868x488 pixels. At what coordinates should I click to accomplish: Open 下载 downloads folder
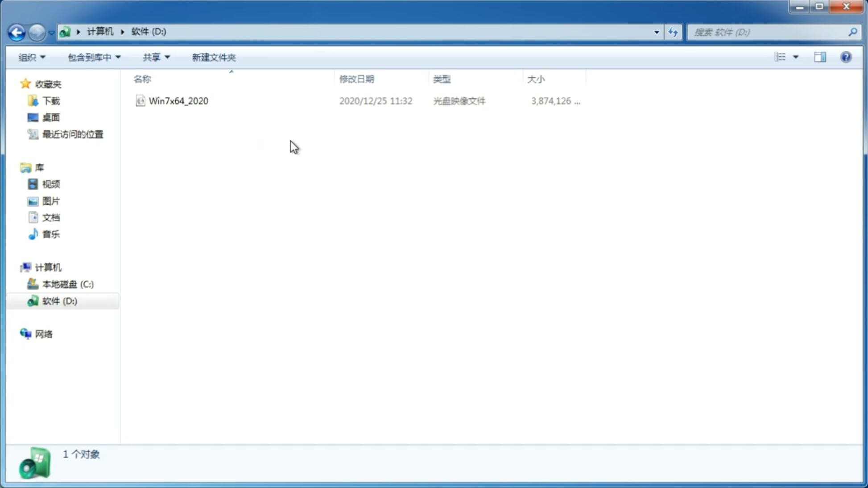coord(50,100)
